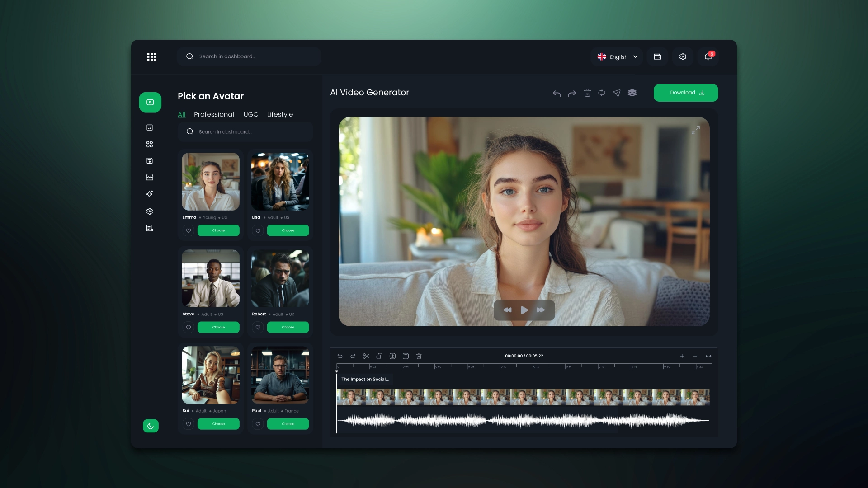Click the sparkle AI icon in sidebar
The width and height of the screenshot is (868, 488).
pos(150,194)
